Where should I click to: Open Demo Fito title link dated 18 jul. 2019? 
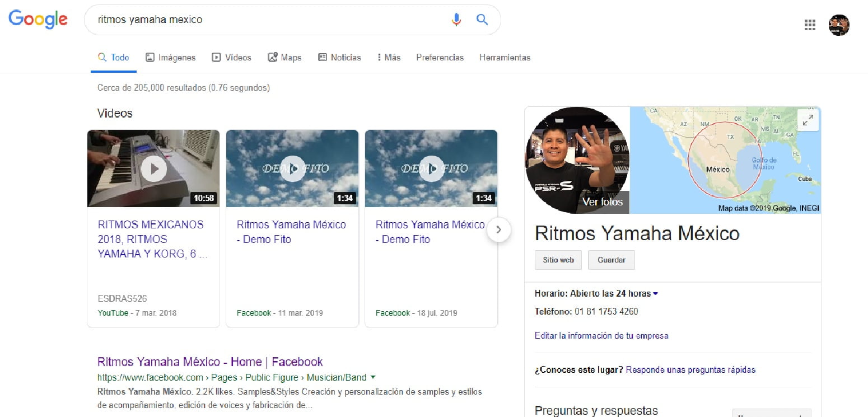[x=430, y=232]
